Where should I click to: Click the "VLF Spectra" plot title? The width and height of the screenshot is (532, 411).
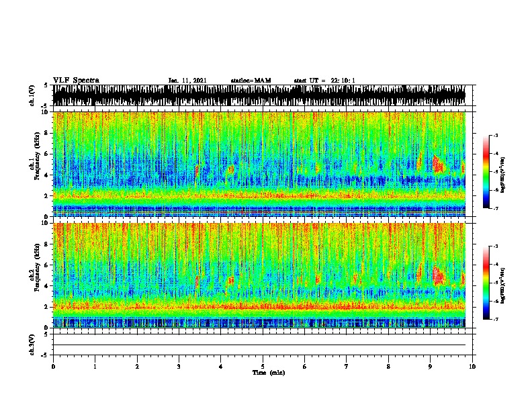(x=76, y=81)
